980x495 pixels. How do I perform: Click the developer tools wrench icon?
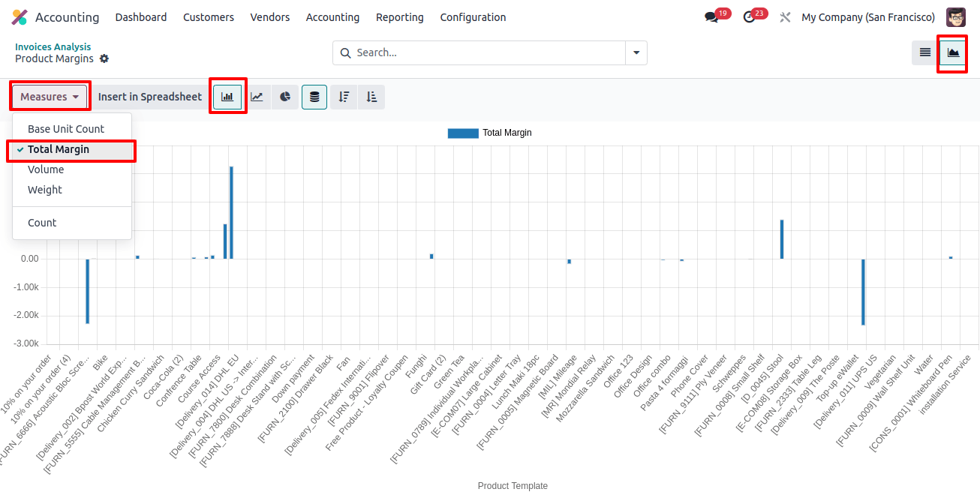(785, 17)
